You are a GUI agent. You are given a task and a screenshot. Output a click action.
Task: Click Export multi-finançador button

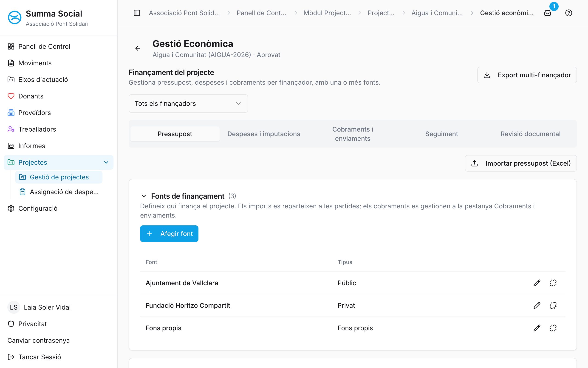pyautogui.click(x=527, y=75)
